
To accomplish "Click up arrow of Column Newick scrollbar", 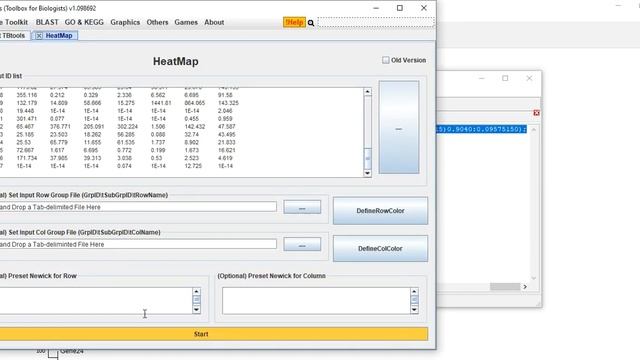I will pyautogui.click(x=414, y=291).
